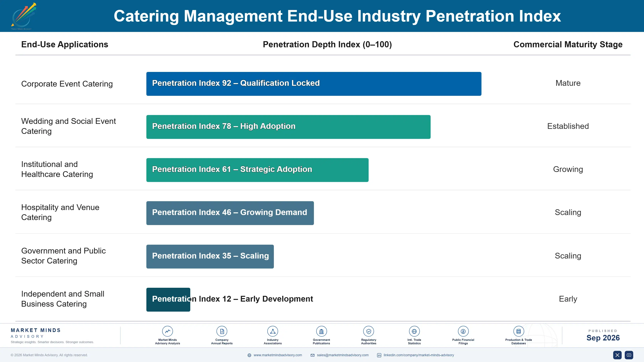
Task: Click the Early maturity stage text
Action: coord(568,299)
